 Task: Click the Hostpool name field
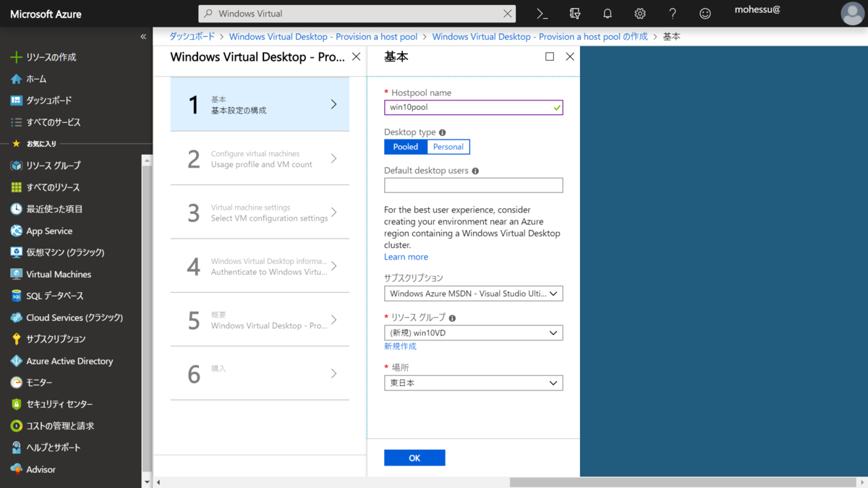(x=474, y=107)
